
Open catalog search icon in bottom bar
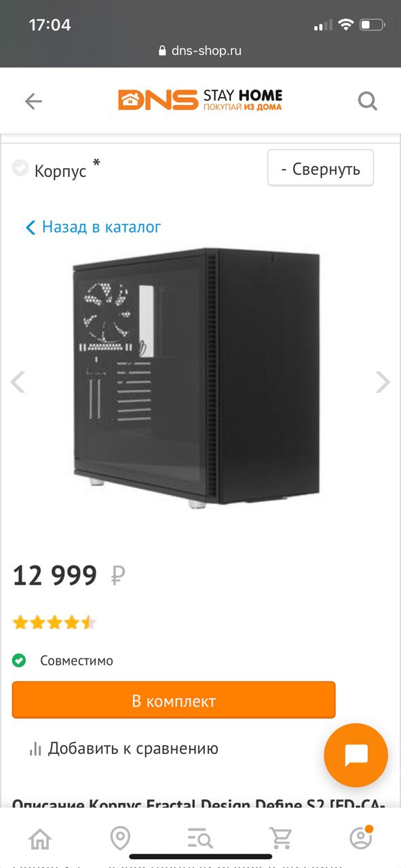click(x=200, y=839)
